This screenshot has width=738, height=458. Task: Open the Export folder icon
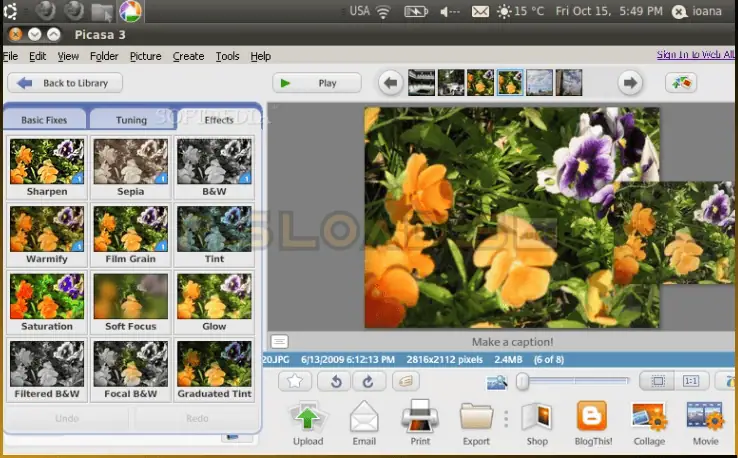click(x=476, y=418)
